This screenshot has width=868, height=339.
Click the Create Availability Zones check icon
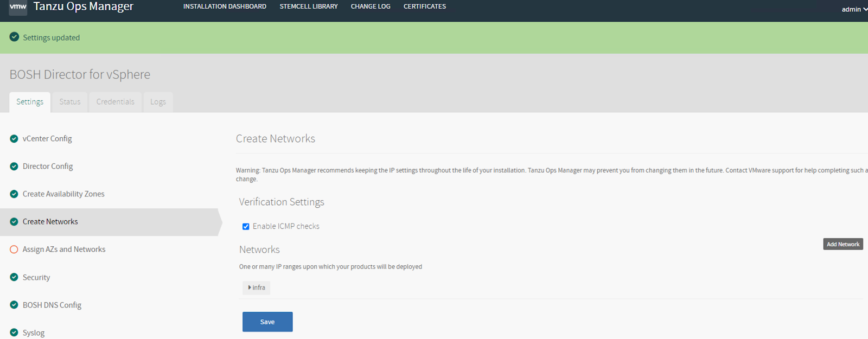(14, 194)
